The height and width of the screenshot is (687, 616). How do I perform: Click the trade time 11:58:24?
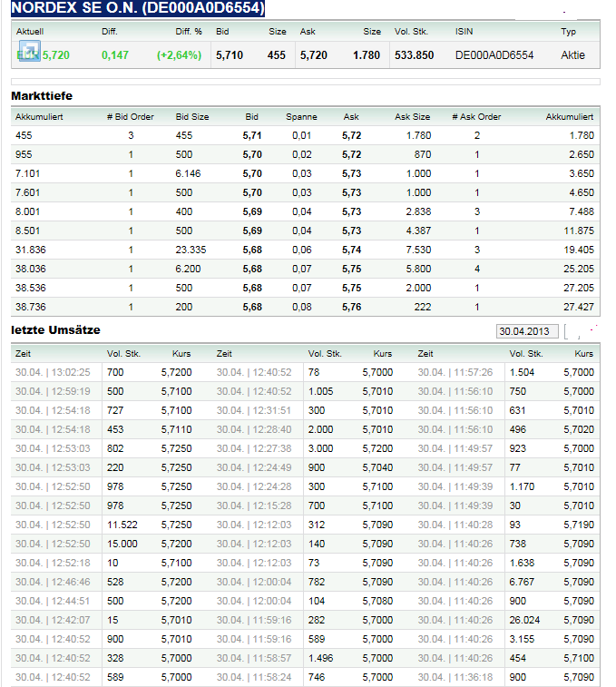(271, 677)
